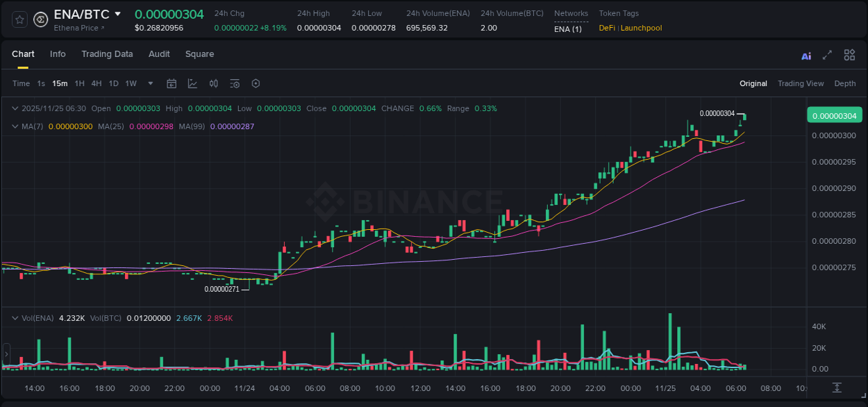The width and height of the screenshot is (868, 407).
Task: Switch to the Trading Data tab
Action: 107,54
